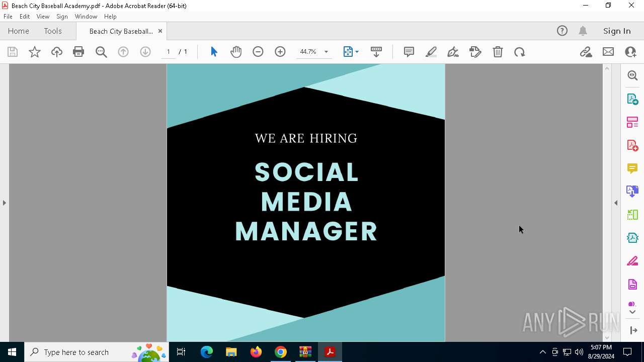Open Redact tool in right pane
Image resolution: width=644 pixels, height=362 pixels.
[632, 261]
